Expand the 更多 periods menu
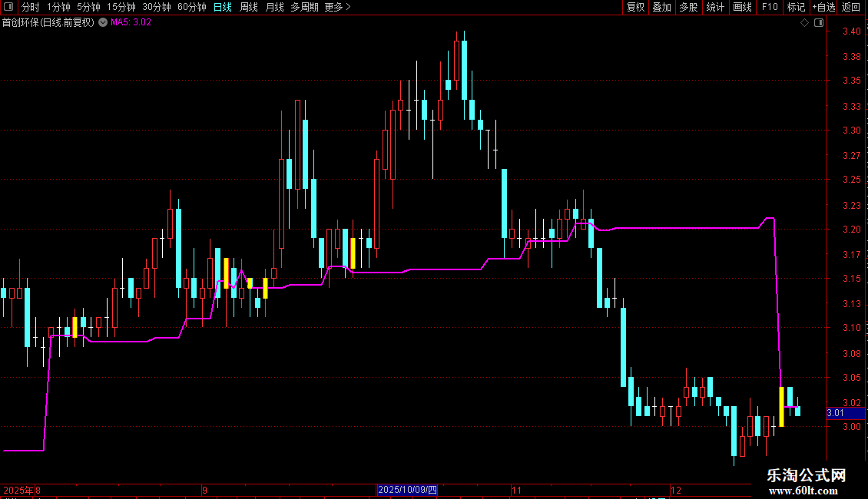The height and width of the screenshot is (499, 868). pyautogui.click(x=337, y=7)
